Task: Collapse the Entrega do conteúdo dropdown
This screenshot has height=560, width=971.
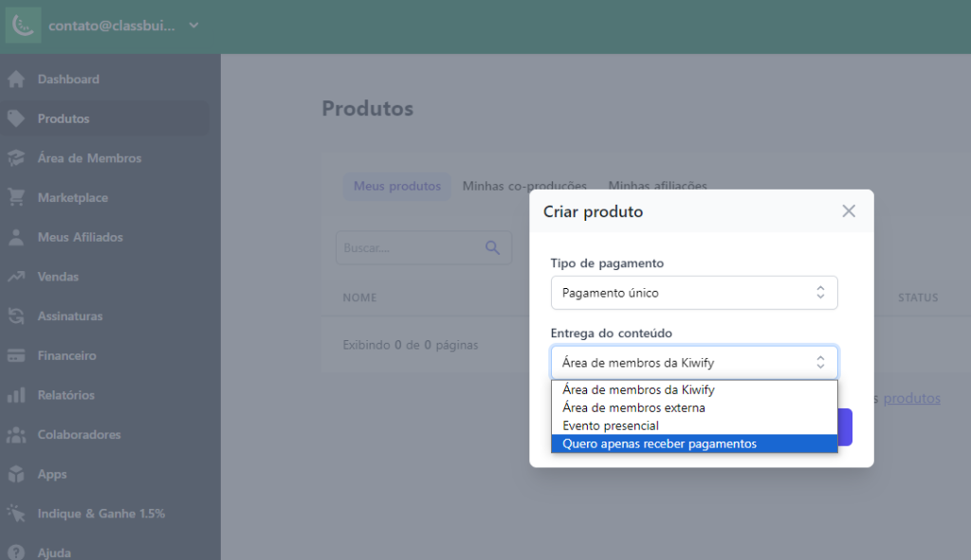Action: [x=694, y=363]
